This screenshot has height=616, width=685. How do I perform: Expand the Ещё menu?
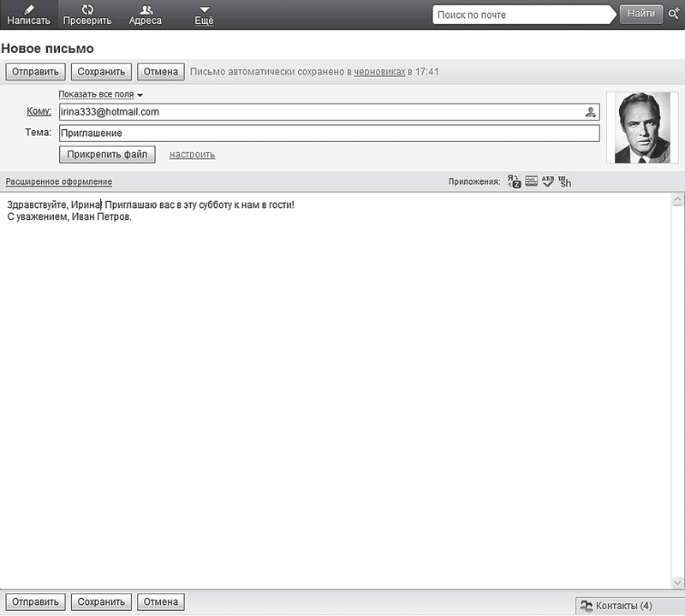(x=204, y=15)
